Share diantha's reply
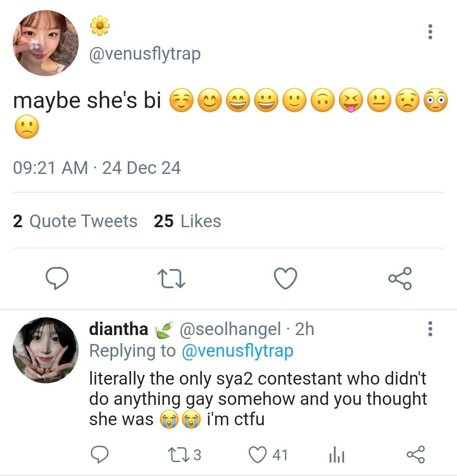 (416, 454)
